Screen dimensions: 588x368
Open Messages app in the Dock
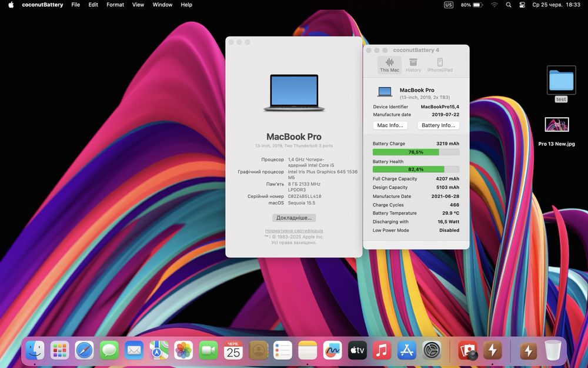(109, 351)
